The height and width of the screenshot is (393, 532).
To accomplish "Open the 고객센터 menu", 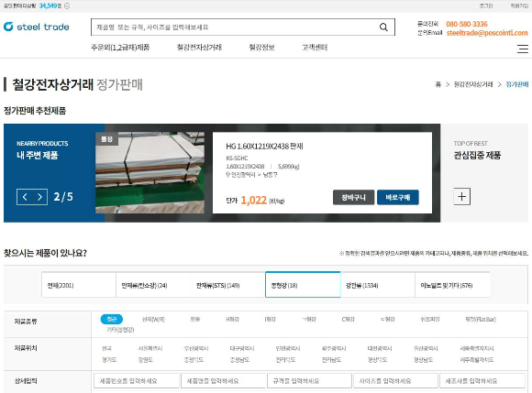I will (x=315, y=48).
